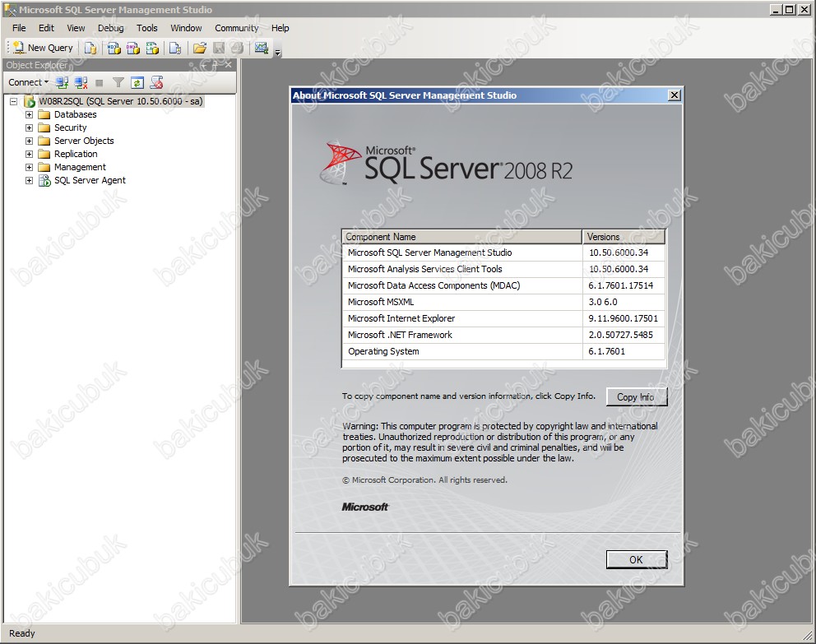Click the New Query toolbar button
Screen dimensions: 816x644
44,48
